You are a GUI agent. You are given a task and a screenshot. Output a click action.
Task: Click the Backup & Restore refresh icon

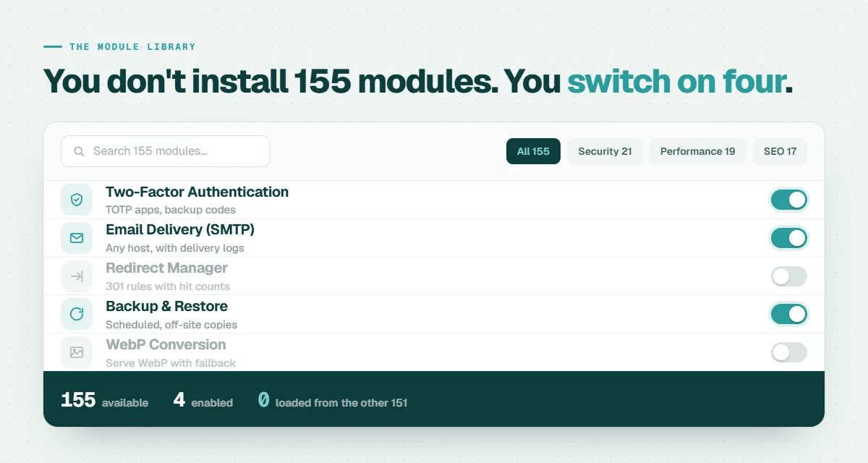click(77, 314)
